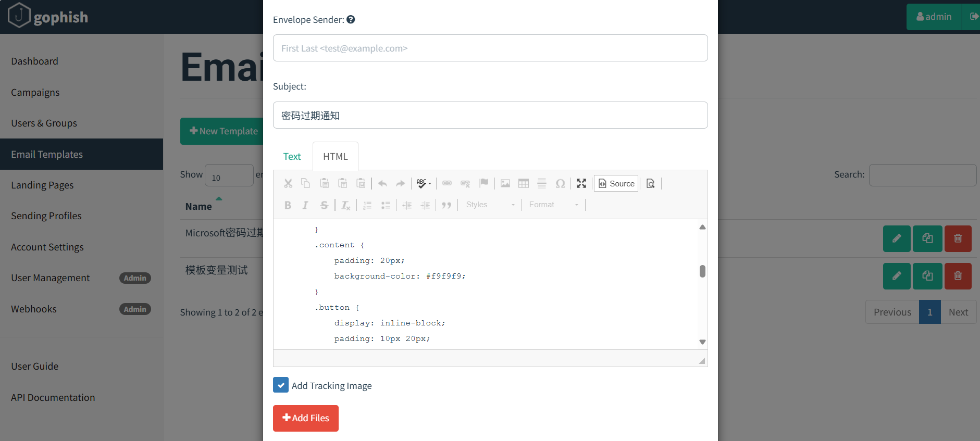The height and width of the screenshot is (441, 980).
Task: Click the Envelope Sender help icon
Action: 351,20
